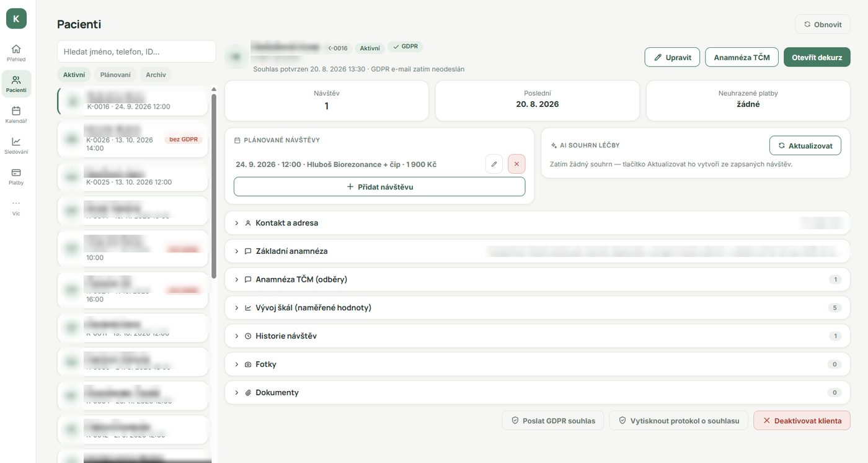
Task: Cancel the planned visit with red X
Action: [516, 164]
